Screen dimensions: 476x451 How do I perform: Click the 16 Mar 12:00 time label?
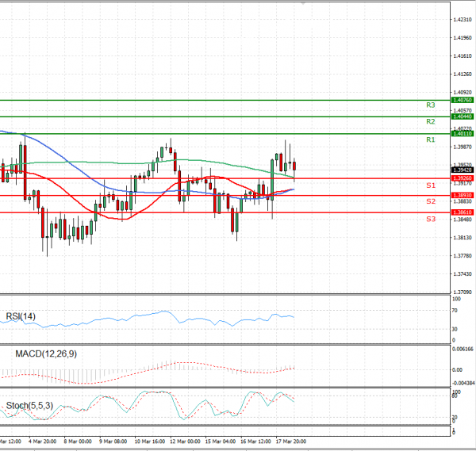[x=255, y=441]
